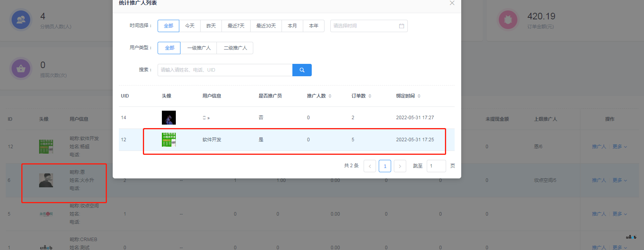
Task: Expand 更多 dropdown for row ID 1
Action: pyautogui.click(x=620, y=247)
